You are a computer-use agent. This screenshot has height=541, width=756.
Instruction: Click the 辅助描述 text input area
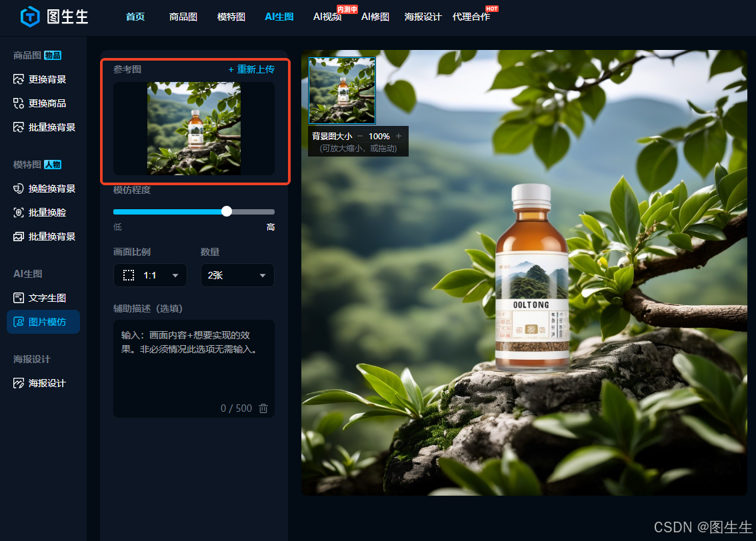pyautogui.click(x=194, y=368)
